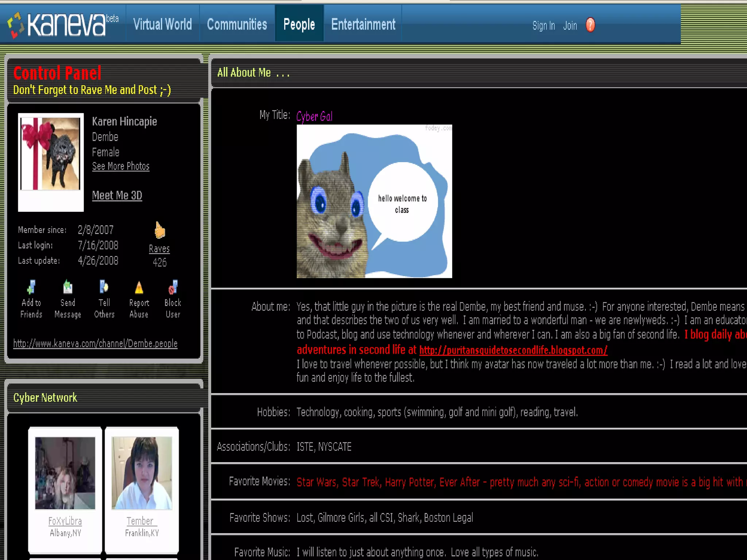Image resolution: width=747 pixels, height=560 pixels.
Task: Go to the Entertainment tab
Action: point(363,24)
